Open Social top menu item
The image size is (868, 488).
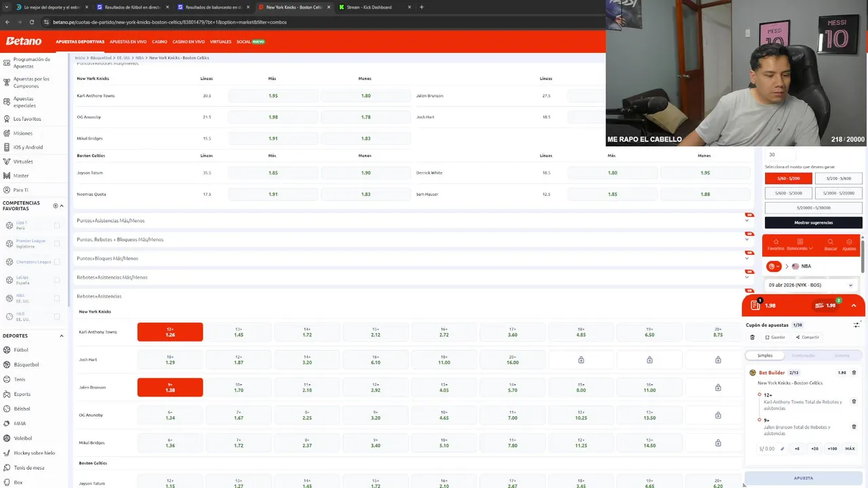pyautogui.click(x=250, y=41)
